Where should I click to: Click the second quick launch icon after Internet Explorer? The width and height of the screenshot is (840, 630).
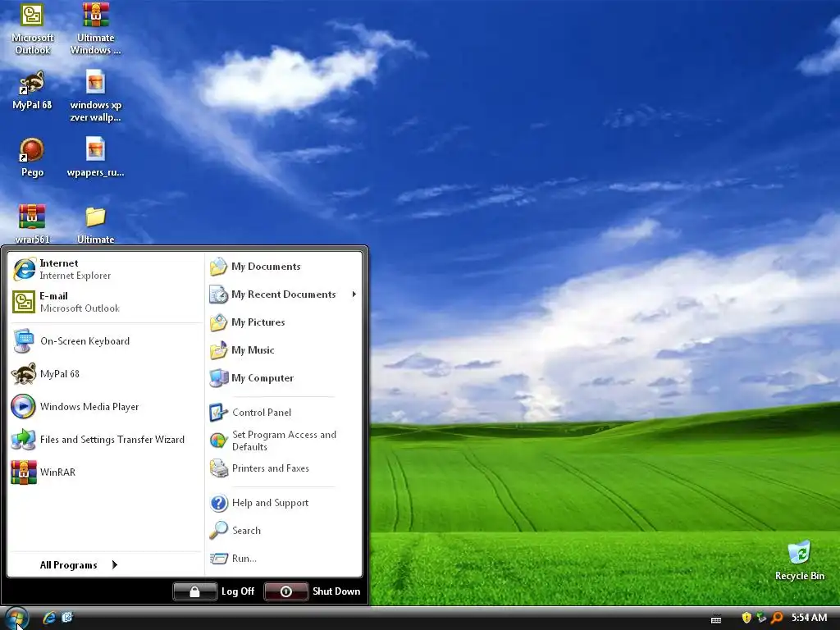tap(67, 618)
